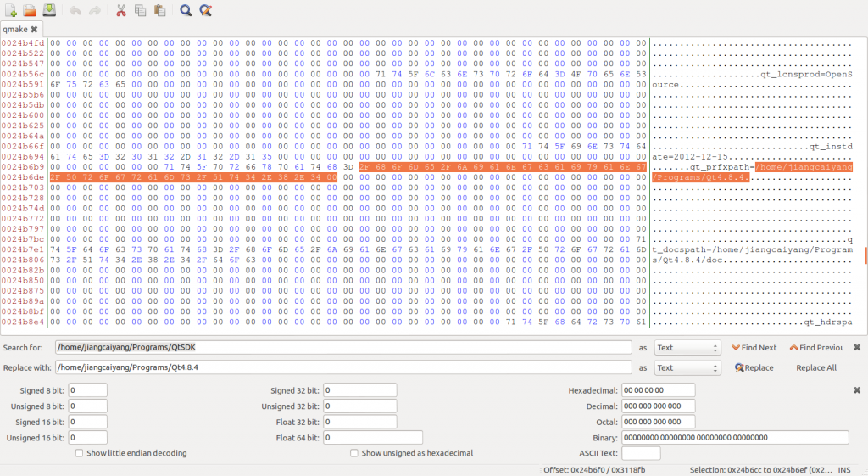Image resolution: width=868 pixels, height=476 pixels.
Task: Click highlighted ASCII /Programs/Qt4.8.4.
Action: click(x=700, y=177)
